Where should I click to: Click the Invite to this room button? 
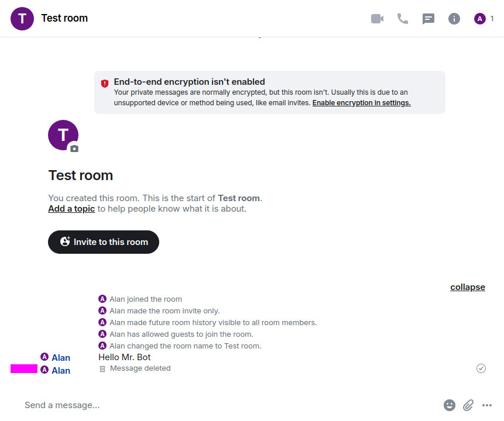pos(104,242)
